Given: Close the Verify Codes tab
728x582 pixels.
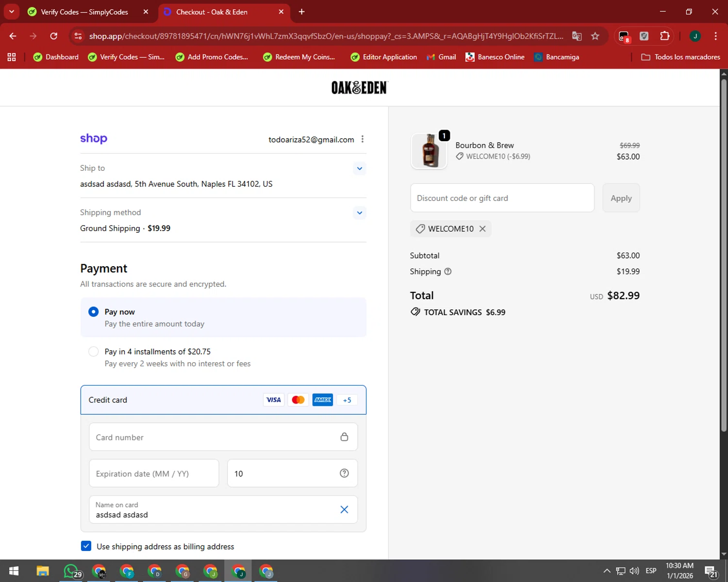Looking at the screenshot, I should pyautogui.click(x=146, y=12).
